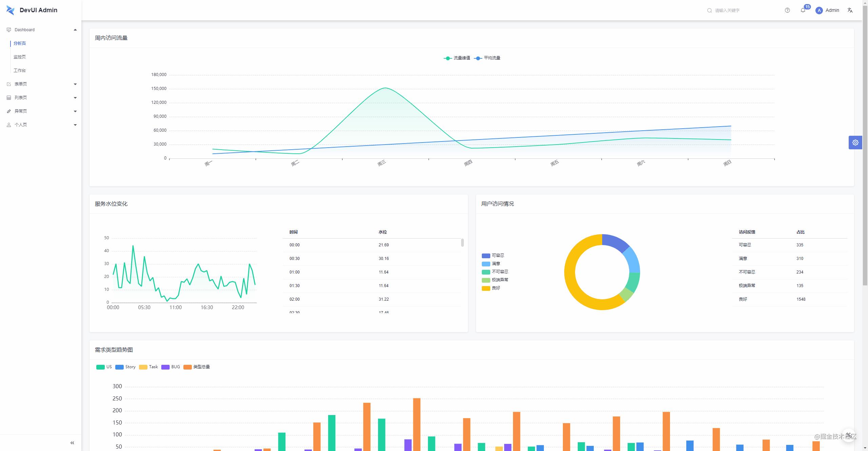Viewport: 868px width, 451px height.
Task: Click the 列表页 table icon
Action: coord(9,98)
